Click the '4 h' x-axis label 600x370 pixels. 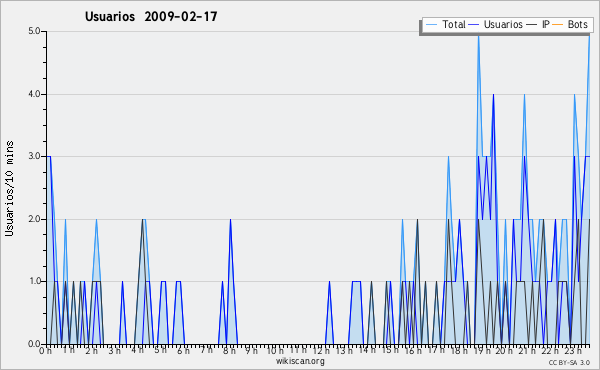point(137,350)
